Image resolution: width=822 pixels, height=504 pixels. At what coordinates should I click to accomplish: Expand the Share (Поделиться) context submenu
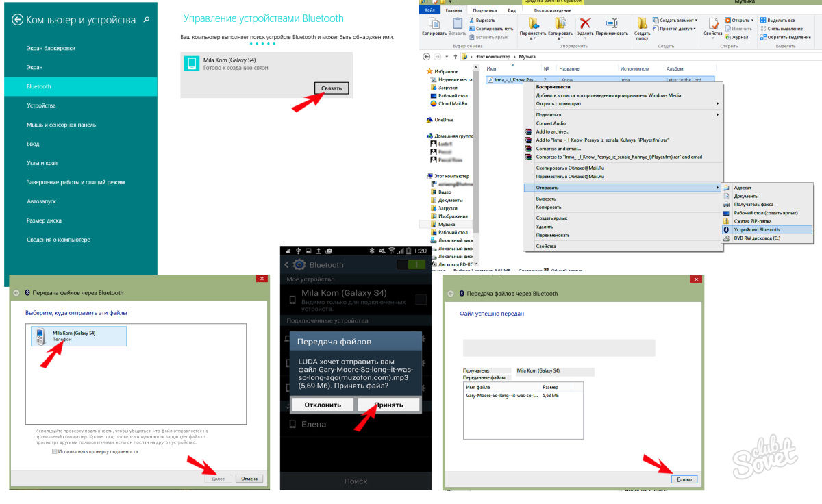point(622,115)
